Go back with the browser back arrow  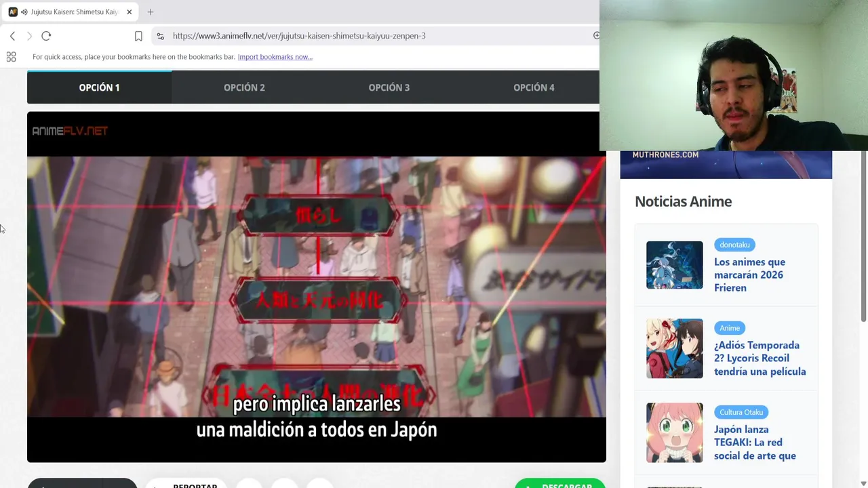click(x=12, y=36)
